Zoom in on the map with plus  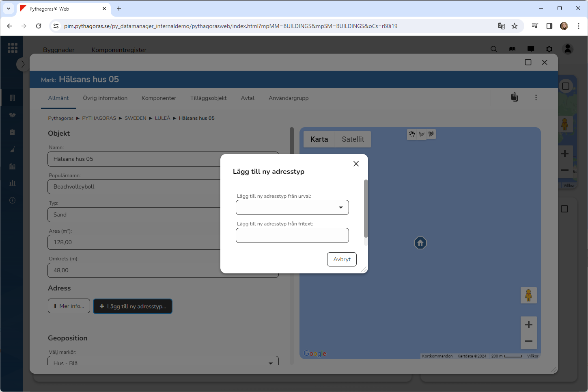[x=528, y=325]
